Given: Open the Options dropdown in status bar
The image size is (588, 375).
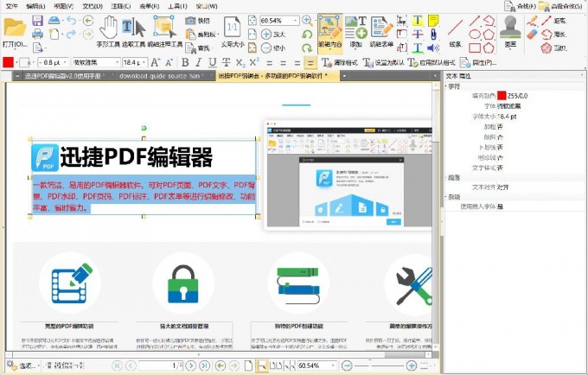Looking at the screenshot, I should tap(23, 365).
